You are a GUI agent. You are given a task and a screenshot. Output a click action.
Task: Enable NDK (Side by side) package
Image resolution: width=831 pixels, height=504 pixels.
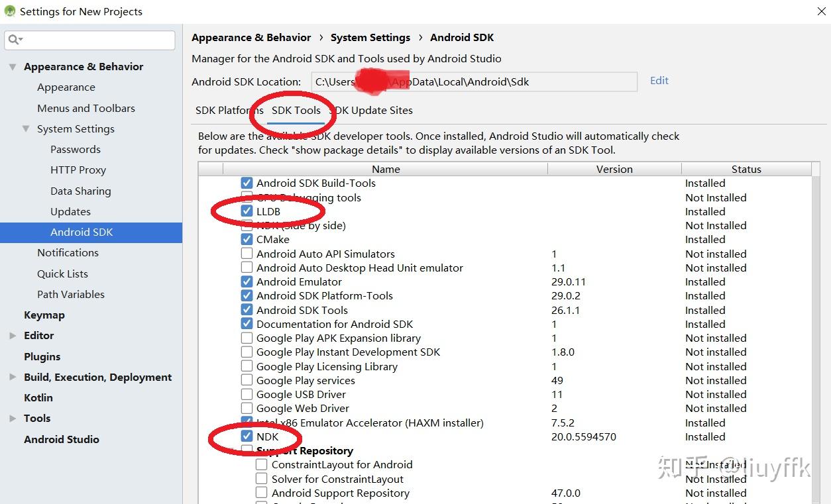[247, 225]
